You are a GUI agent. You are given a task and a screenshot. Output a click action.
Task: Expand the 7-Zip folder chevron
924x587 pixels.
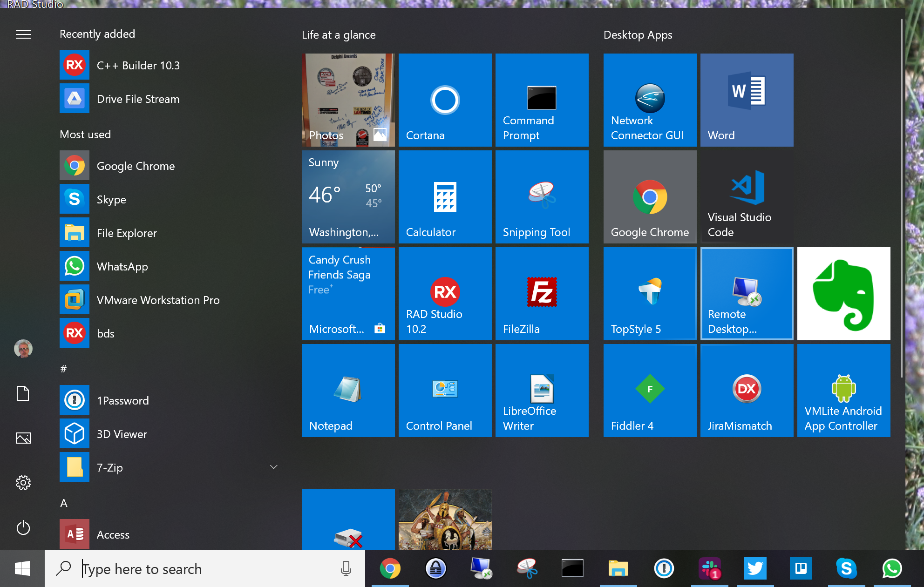274,467
